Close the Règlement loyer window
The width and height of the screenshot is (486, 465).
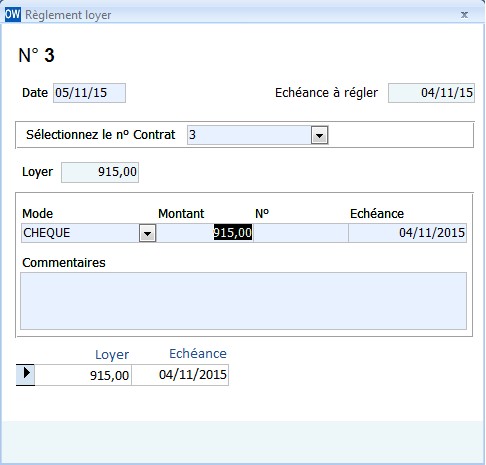click(464, 15)
